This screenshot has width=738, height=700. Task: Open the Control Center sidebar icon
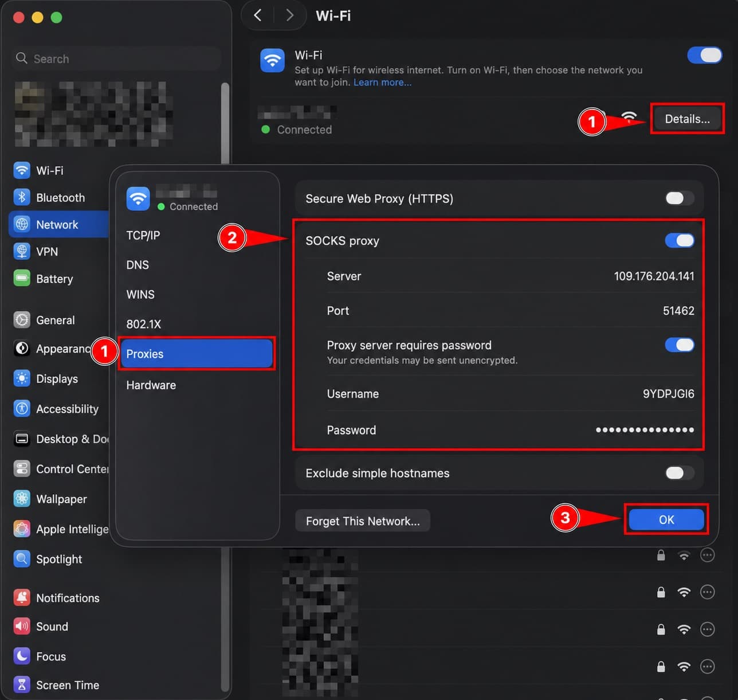(x=22, y=469)
